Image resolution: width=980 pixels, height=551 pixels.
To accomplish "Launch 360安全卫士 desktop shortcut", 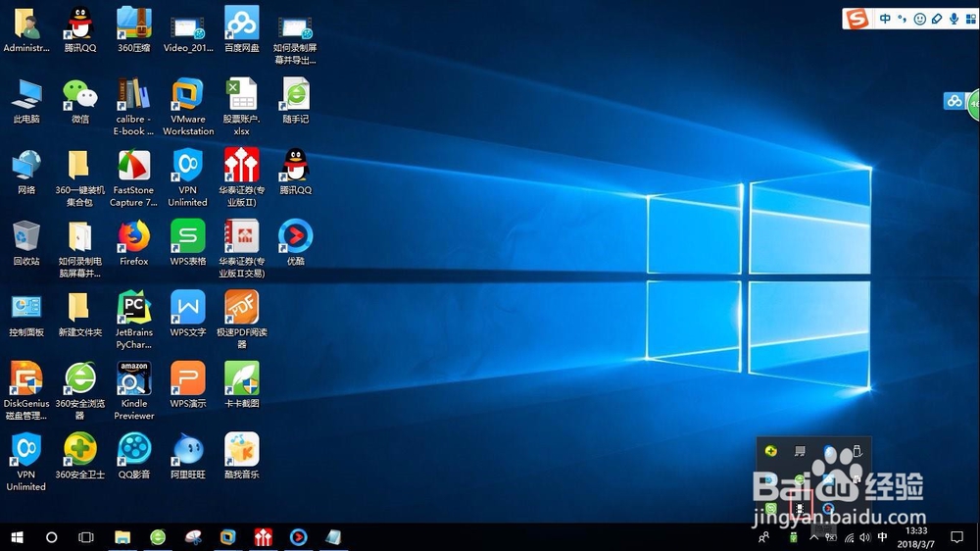I will coord(80,457).
